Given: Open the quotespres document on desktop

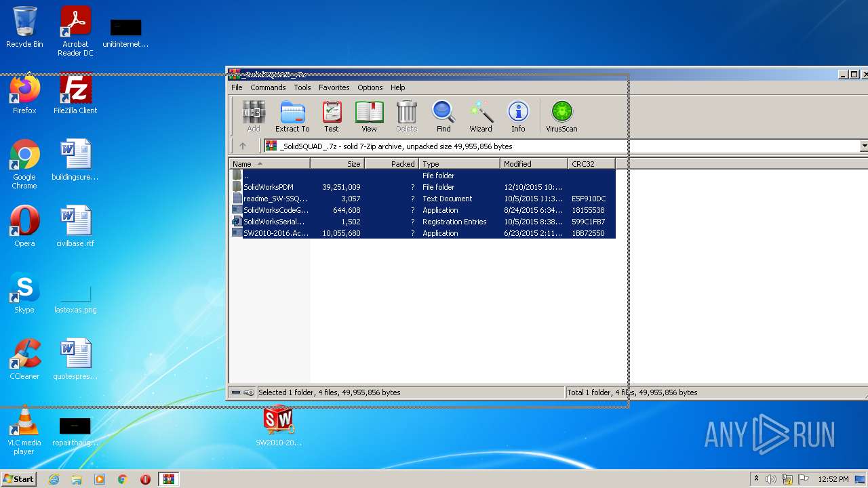Looking at the screenshot, I should (x=75, y=359).
